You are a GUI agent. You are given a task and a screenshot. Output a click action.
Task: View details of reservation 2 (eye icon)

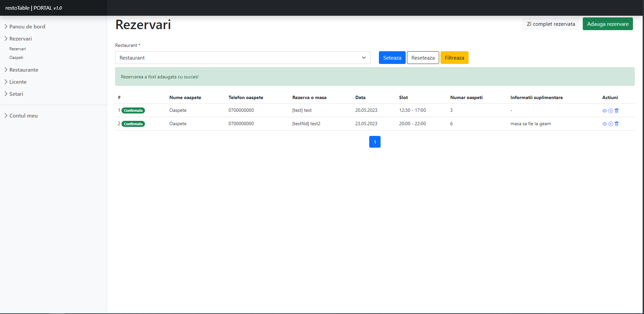coord(605,124)
